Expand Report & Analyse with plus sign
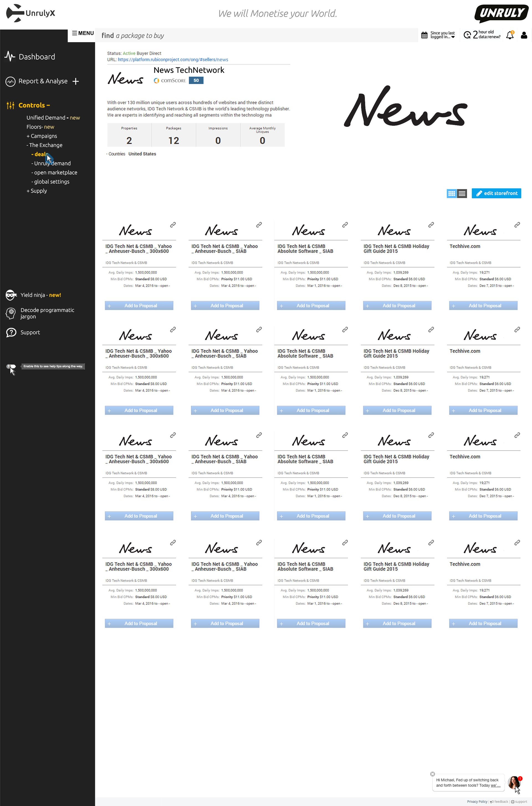Screen dimensions: 532x806 (x=76, y=81)
